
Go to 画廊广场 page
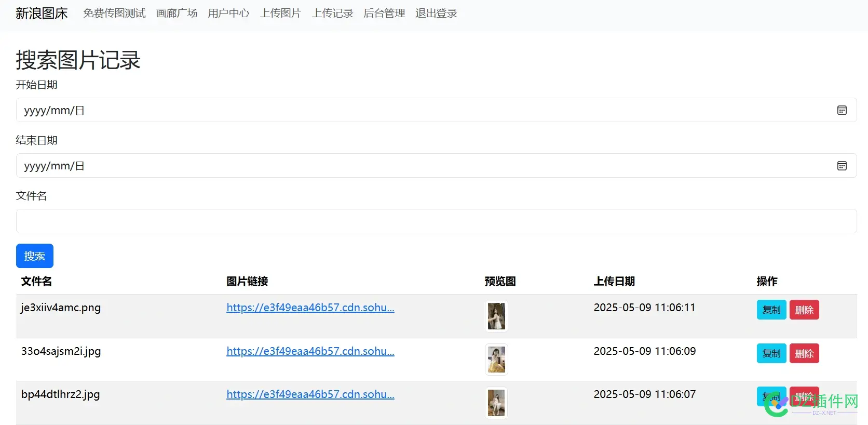(177, 14)
